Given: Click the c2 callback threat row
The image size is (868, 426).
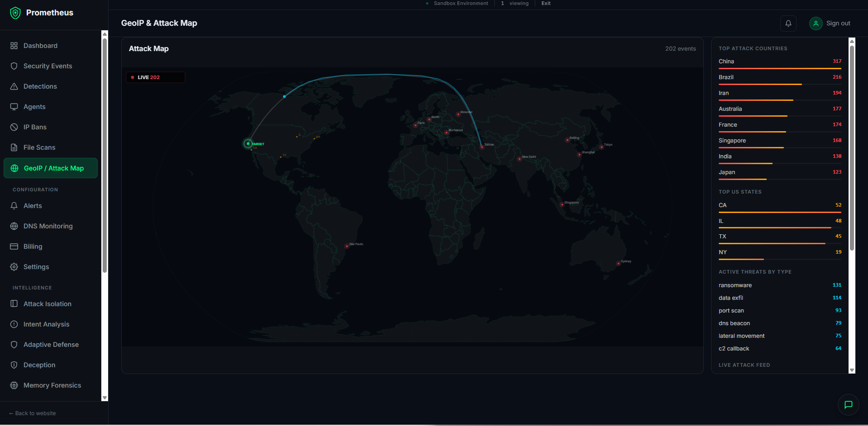Looking at the screenshot, I should [780, 349].
